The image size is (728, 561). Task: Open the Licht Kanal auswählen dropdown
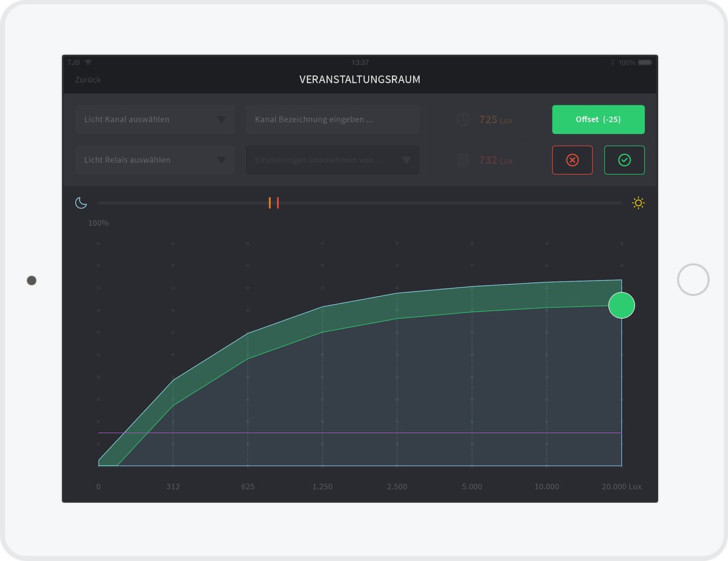[155, 120]
